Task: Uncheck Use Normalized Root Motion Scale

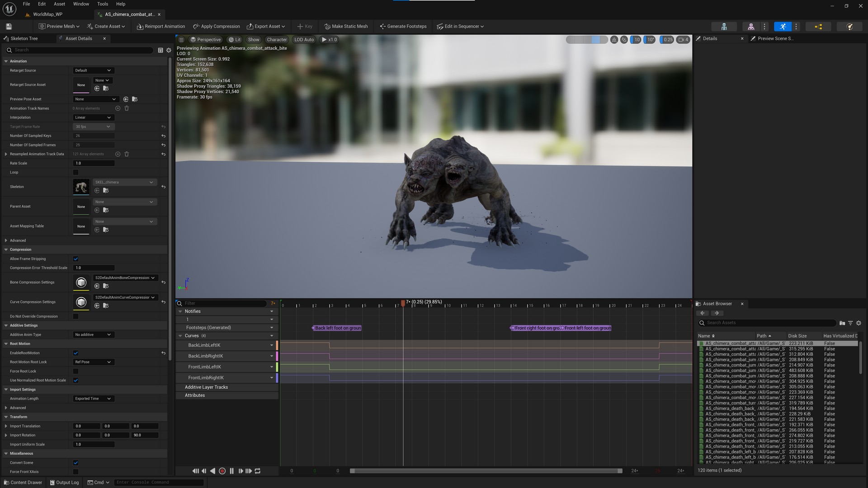Action: [x=75, y=380]
